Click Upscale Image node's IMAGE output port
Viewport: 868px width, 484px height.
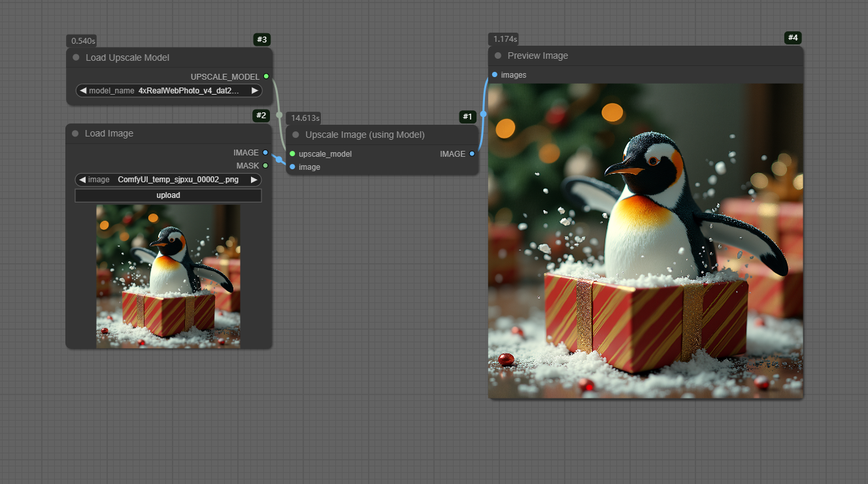(472, 153)
